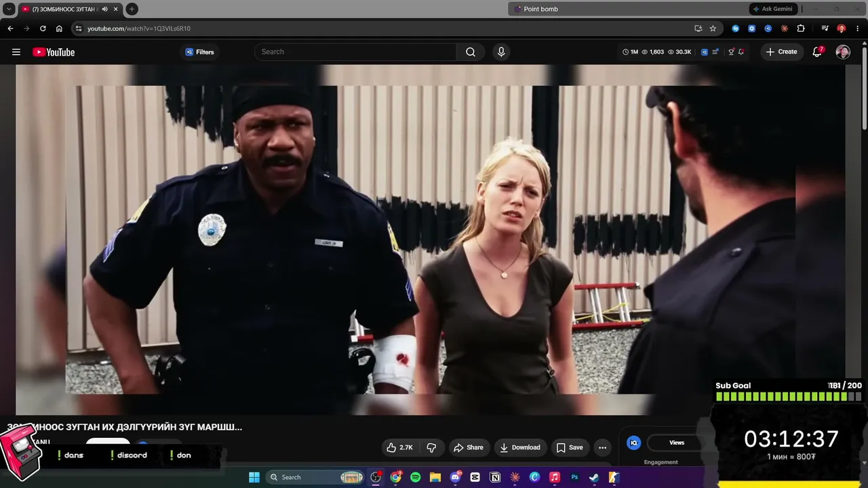Open the Chrome profile avatar
The image size is (868, 488).
click(841, 28)
